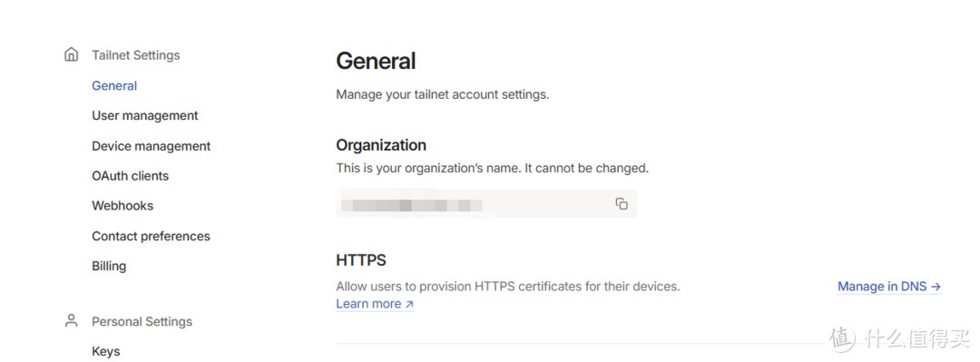Image resolution: width=980 pixels, height=362 pixels.
Task: Click the 'Allow users to provision HTTPS certificates' text
Action: pyautogui.click(x=507, y=287)
